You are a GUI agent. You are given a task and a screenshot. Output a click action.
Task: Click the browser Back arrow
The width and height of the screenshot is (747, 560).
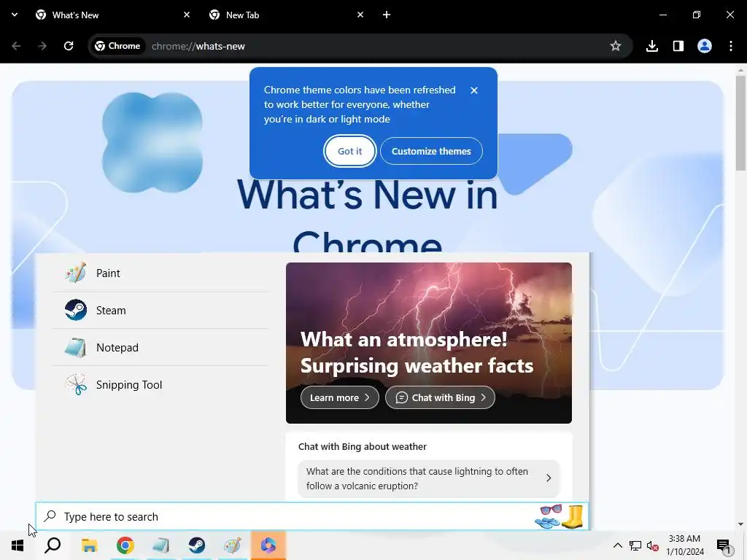click(16, 46)
